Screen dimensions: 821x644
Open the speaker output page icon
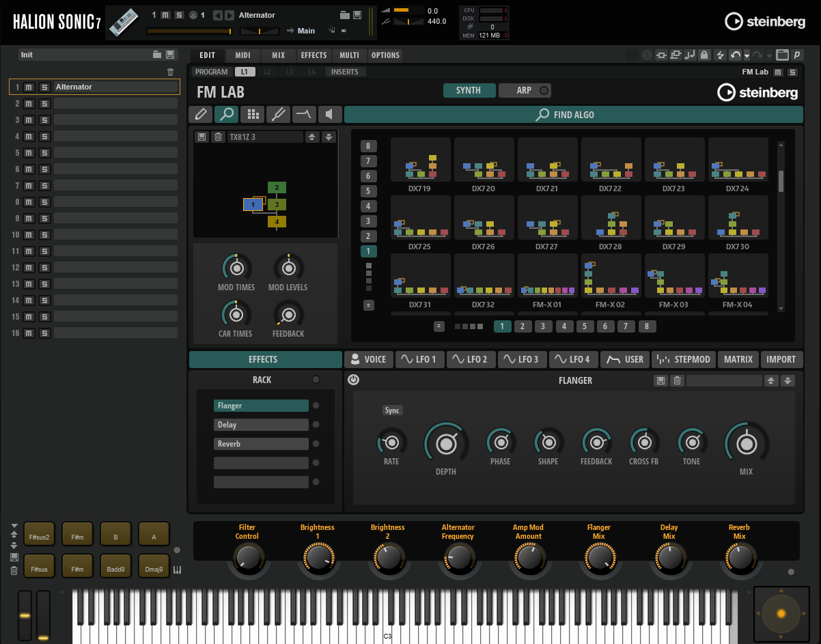[x=330, y=115]
